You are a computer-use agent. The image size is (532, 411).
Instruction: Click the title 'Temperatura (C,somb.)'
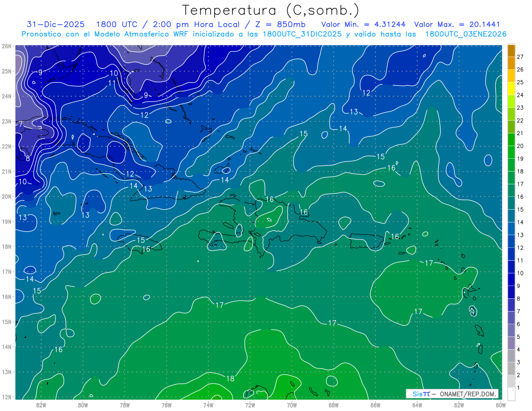point(271,10)
